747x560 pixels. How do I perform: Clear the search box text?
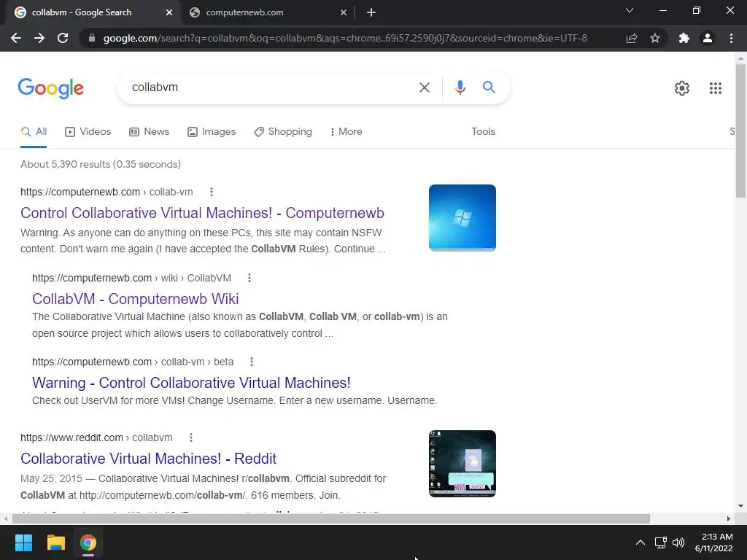tap(424, 87)
